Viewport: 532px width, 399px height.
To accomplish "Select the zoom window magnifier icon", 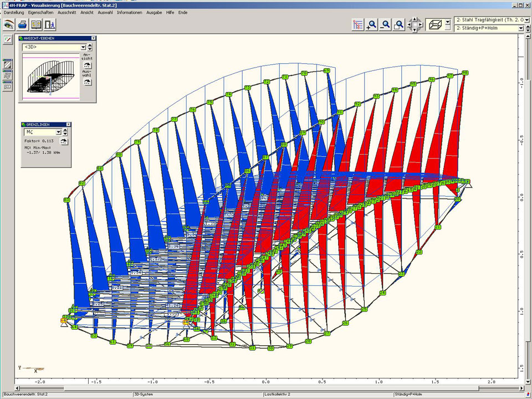I will pyautogui.click(x=398, y=24).
